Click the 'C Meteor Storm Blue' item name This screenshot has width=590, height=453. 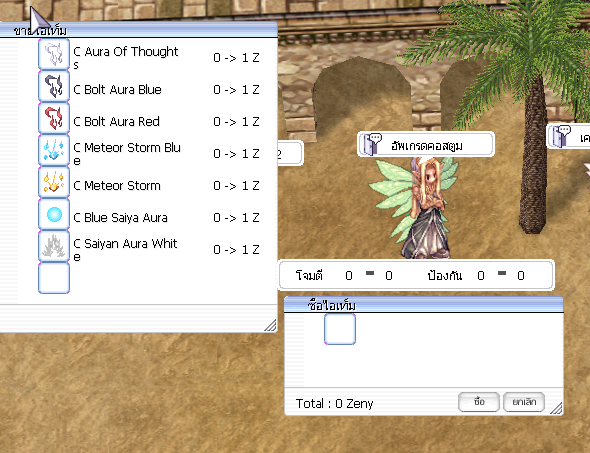click(127, 154)
